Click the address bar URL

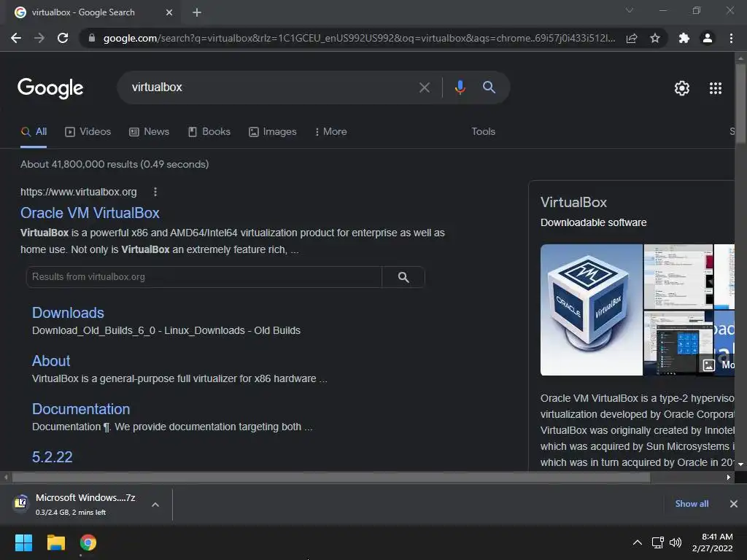(358, 38)
